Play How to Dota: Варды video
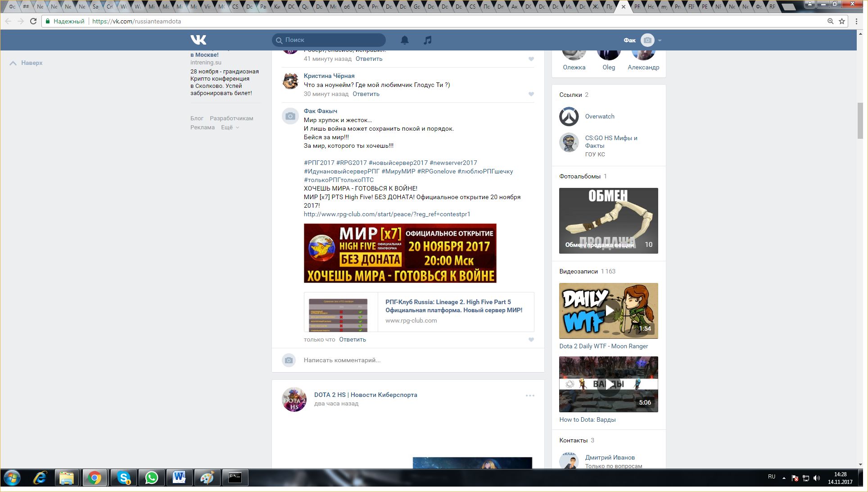 point(609,384)
